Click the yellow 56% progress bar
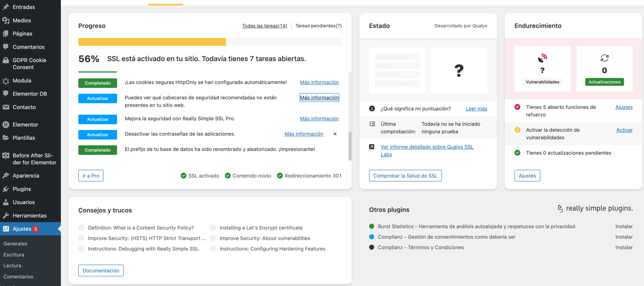This screenshot has height=286, width=644. (x=152, y=42)
